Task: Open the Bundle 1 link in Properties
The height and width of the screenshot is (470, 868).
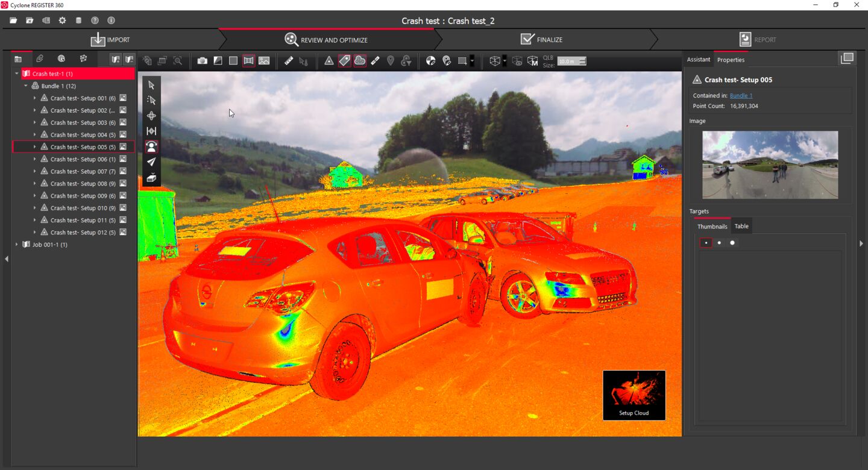Action: pos(741,96)
